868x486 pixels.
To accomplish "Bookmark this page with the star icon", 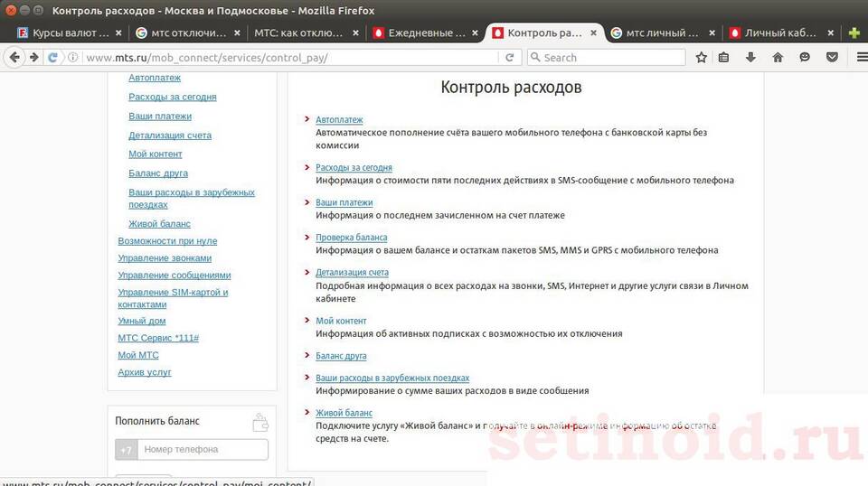I will 702,57.
